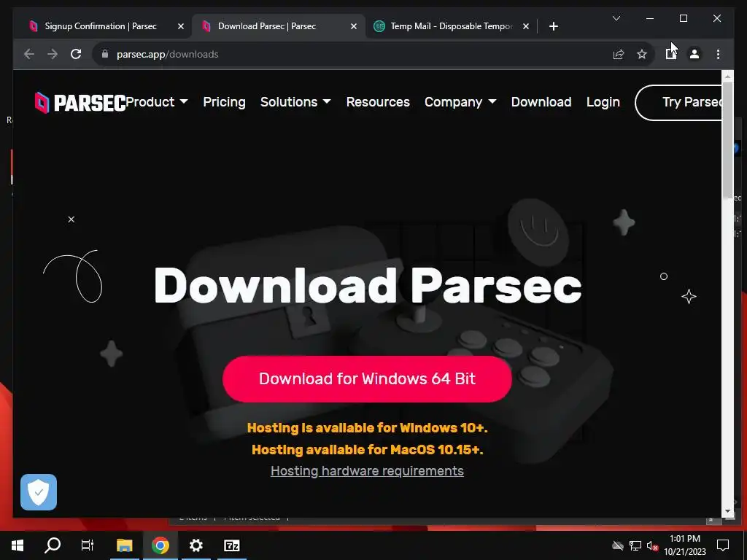This screenshot has width=747, height=560.
Task: Open the tab search chevron in the title bar
Action: pyautogui.click(x=616, y=18)
